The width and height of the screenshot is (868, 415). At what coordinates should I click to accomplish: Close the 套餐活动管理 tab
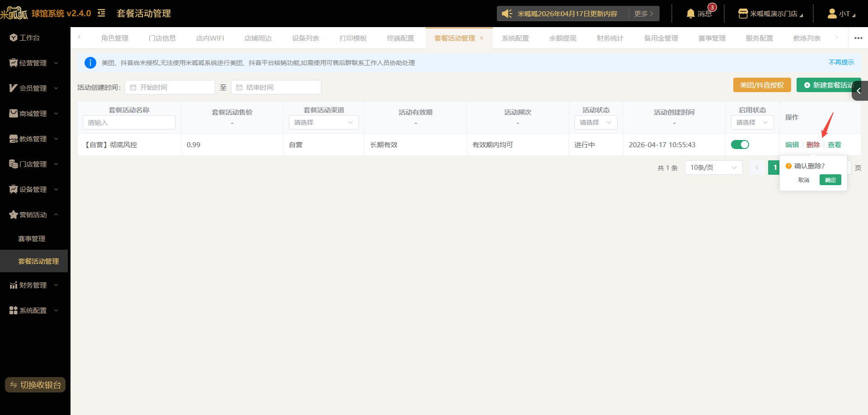coord(482,38)
